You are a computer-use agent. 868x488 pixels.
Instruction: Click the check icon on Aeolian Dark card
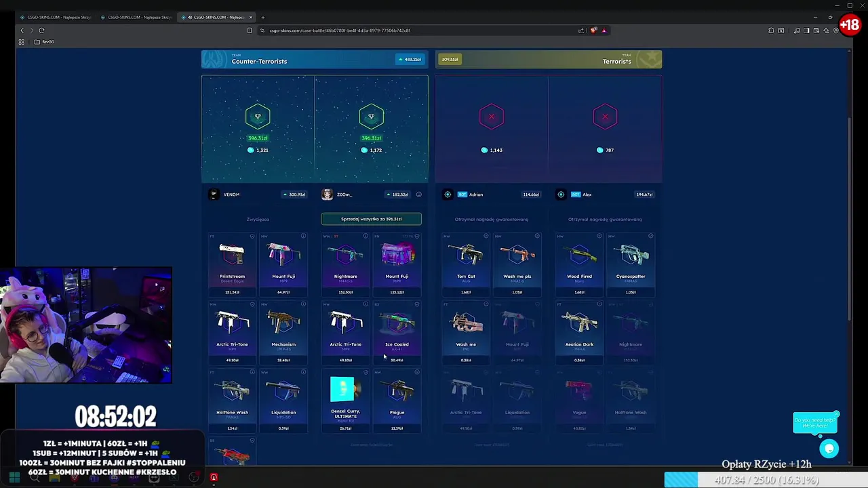point(599,304)
